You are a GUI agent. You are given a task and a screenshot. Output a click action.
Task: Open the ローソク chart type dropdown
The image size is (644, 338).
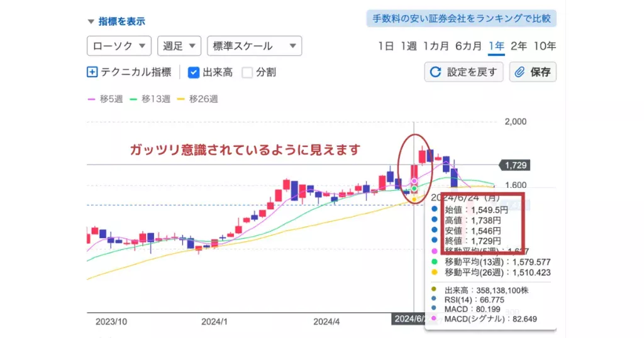click(119, 46)
